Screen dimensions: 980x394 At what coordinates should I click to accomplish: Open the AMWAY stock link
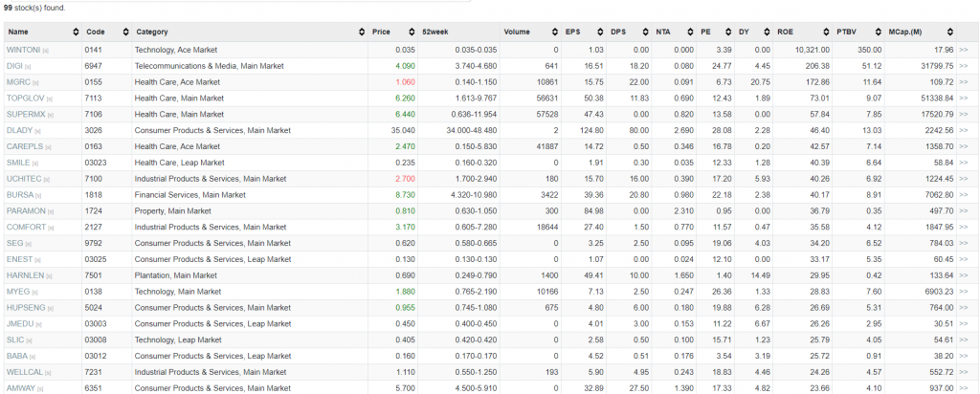pos(21,388)
